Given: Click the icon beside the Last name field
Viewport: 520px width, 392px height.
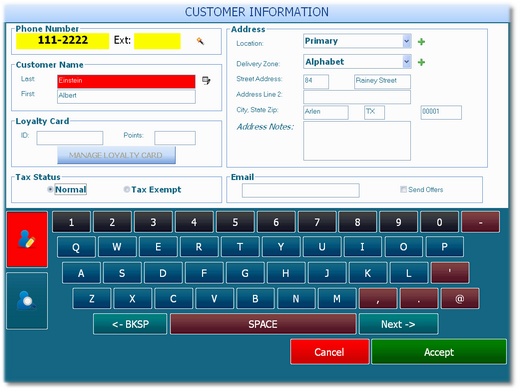Looking at the screenshot, I should click(x=206, y=80).
